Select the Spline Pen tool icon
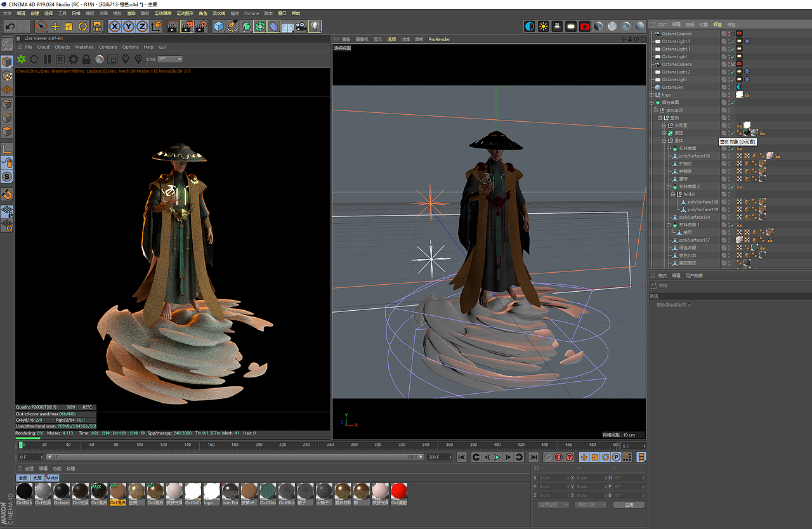This screenshot has width=812, height=529. pyautogui.click(x=233, y=26)
